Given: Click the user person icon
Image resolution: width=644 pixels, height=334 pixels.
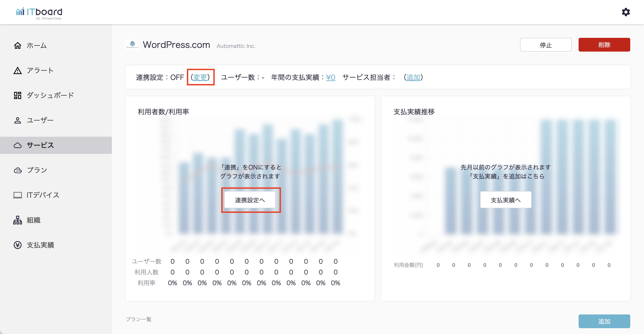Looking at the screenshot, I should tap(17, 120).
